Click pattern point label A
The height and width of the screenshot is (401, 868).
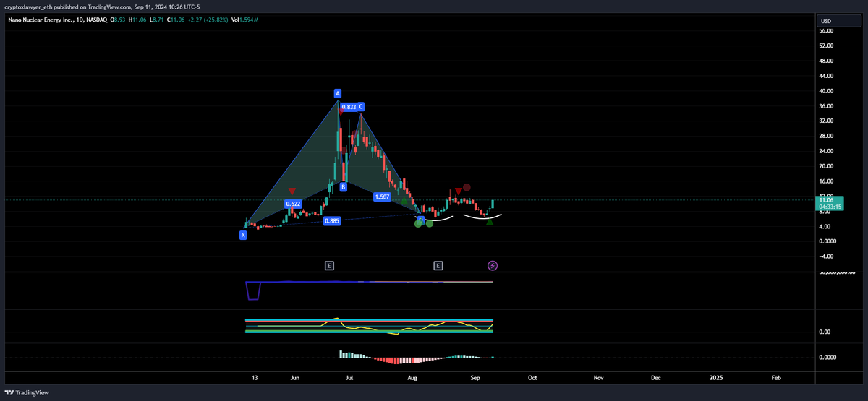pyautogui.click(x=338, y=93)
